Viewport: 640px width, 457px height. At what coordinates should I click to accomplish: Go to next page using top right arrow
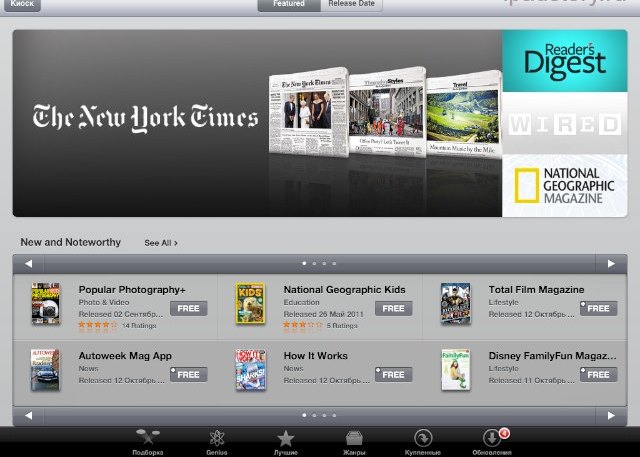611,264
